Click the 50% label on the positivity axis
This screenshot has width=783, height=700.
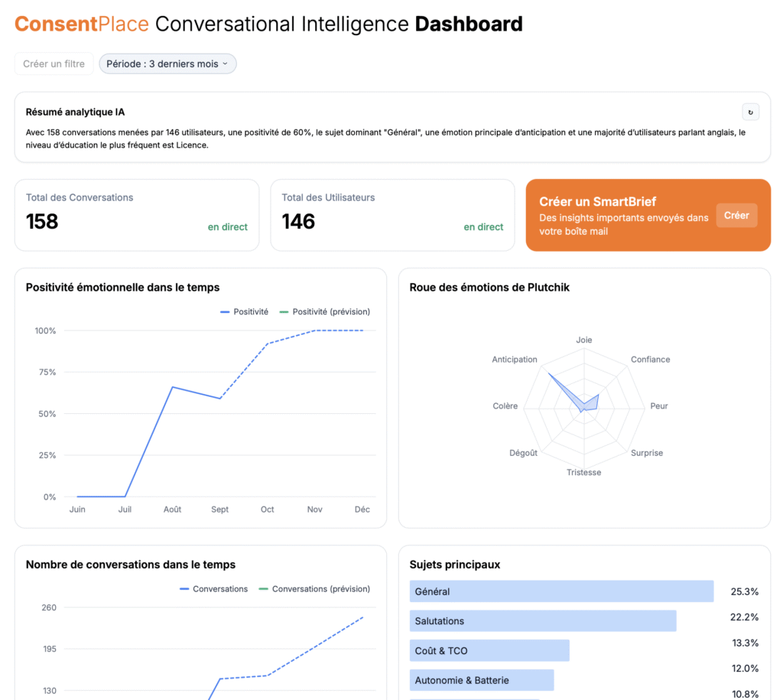[47, 414]
